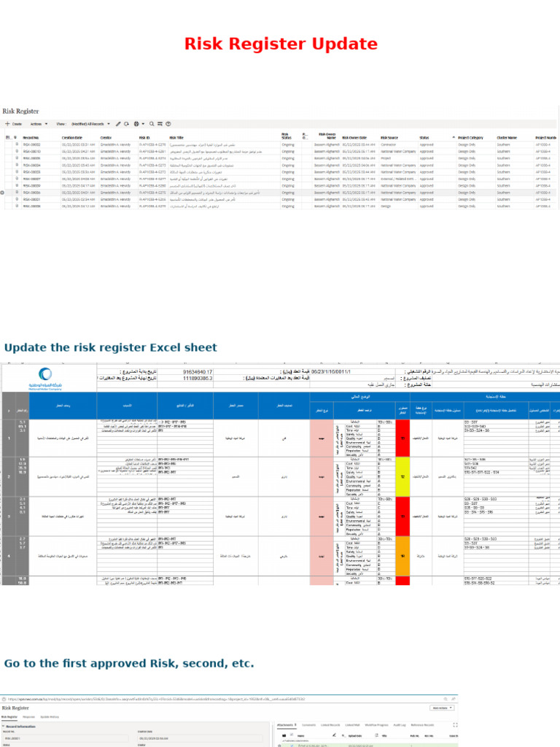Click the refresh icon in Risk Register toolbar
Image resolution: width=560 pixels, height=747 pixels.
[x=126, y=124]
